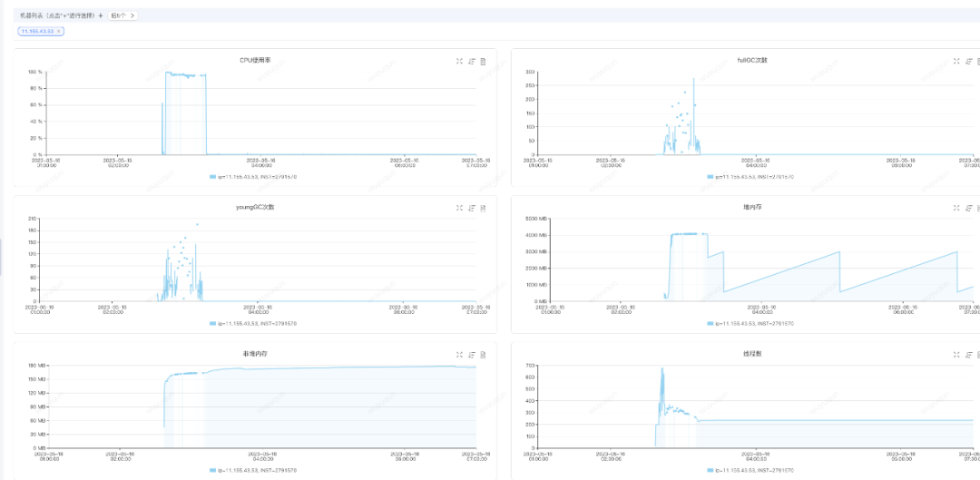Click the 线程数 chart title

tap(750, 354)
